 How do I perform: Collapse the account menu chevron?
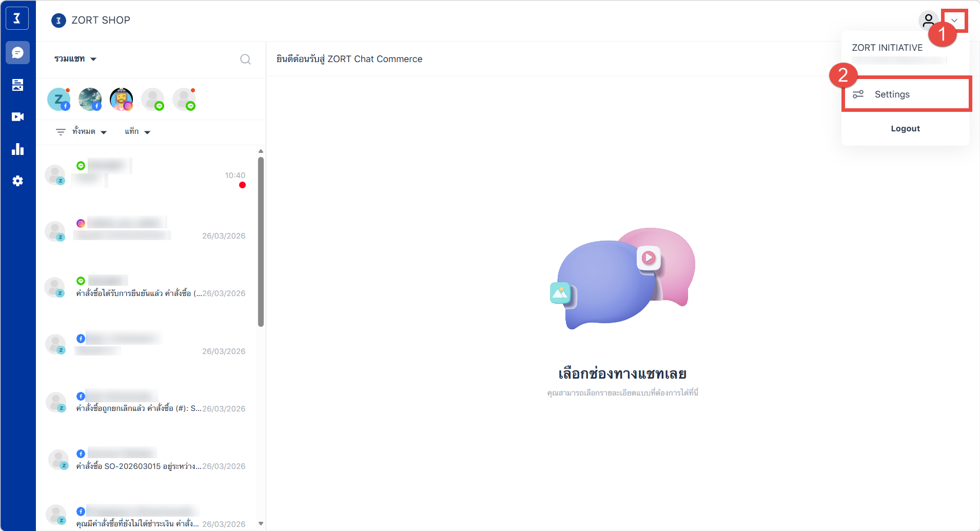coord(954,21)
